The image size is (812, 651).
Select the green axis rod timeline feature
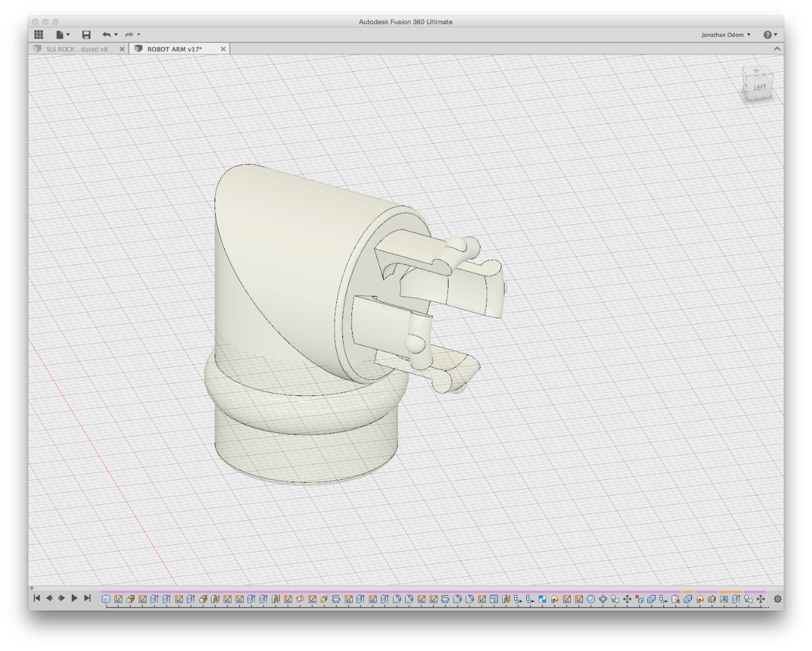pyautogui.click(x=324, y=599)
